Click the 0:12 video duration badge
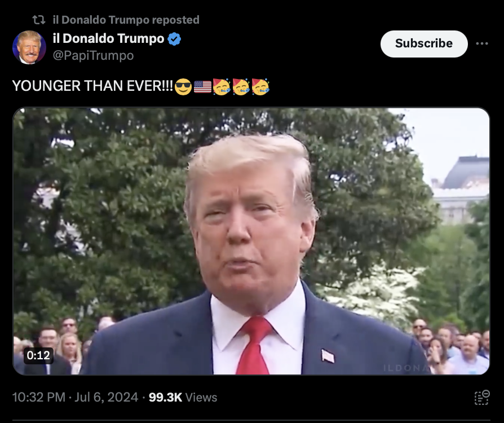 pyautogui.click(x=38, y=355)
